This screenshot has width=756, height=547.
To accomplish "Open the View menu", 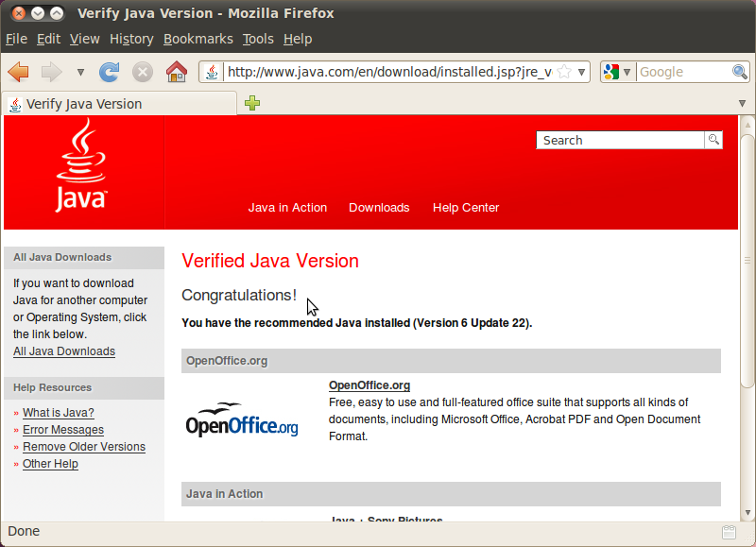I will [x=85, y=39].
